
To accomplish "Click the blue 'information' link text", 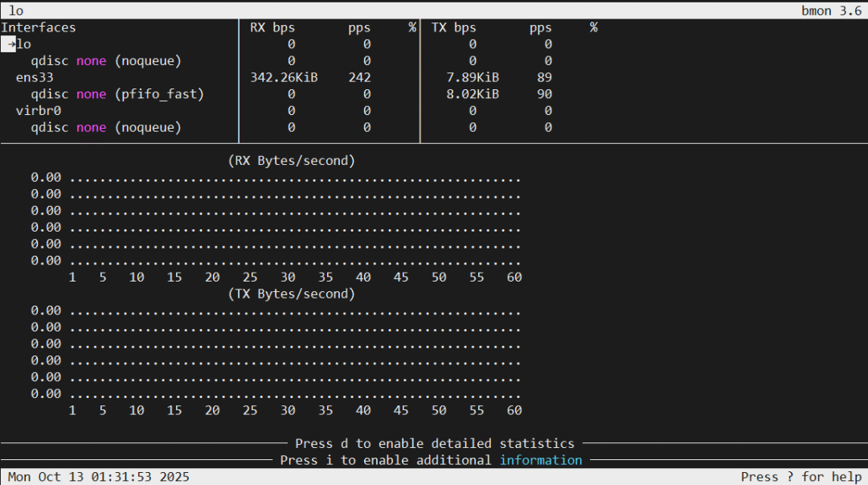I will click(541, 460).
